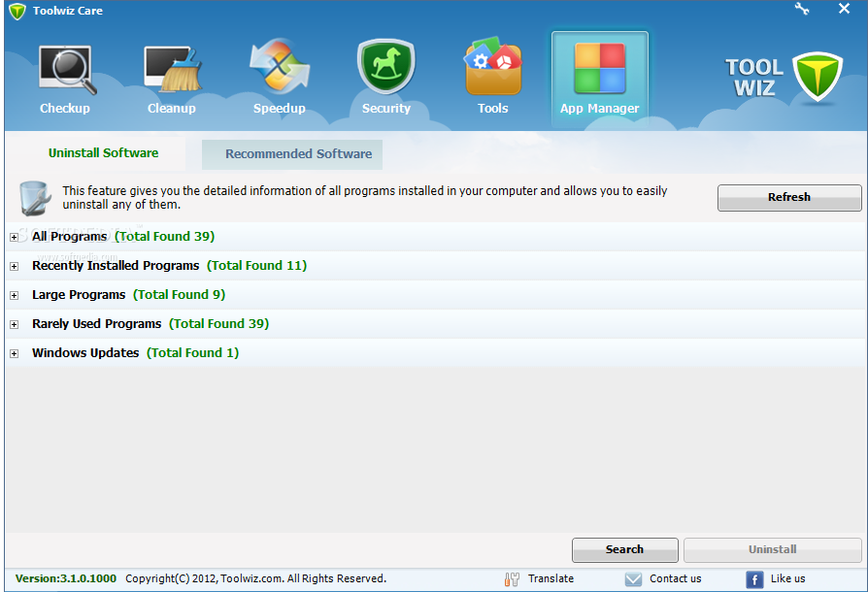Open the Security shield icon
868x592 pixels.
coord(386,66)
